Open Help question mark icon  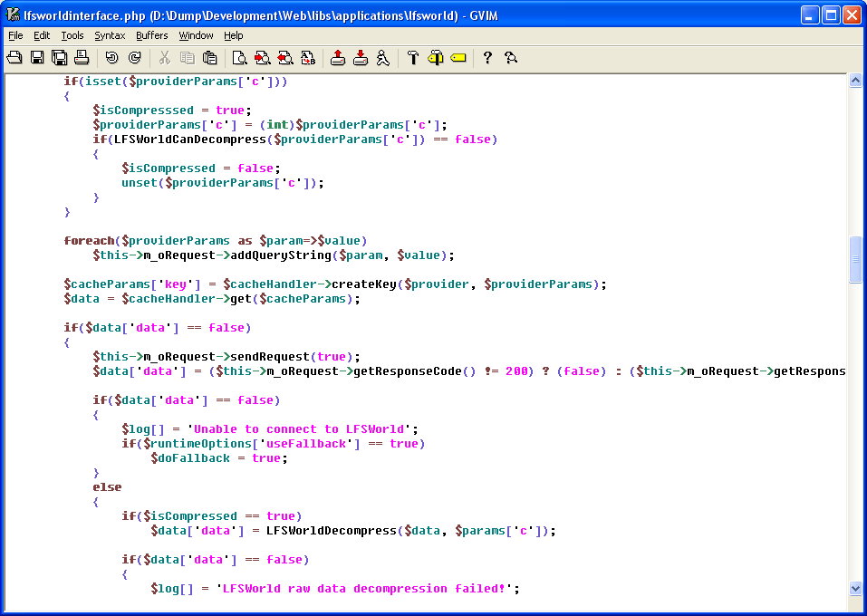point(487,57)
